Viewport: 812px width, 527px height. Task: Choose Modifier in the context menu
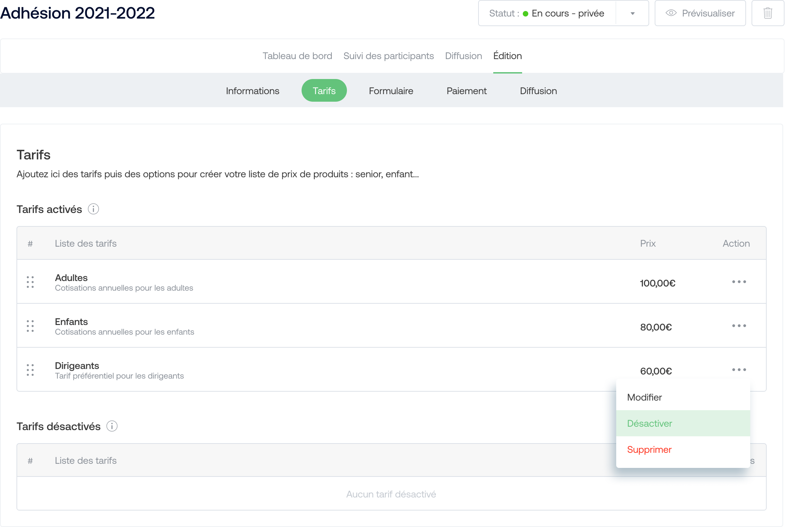(683, 397)
